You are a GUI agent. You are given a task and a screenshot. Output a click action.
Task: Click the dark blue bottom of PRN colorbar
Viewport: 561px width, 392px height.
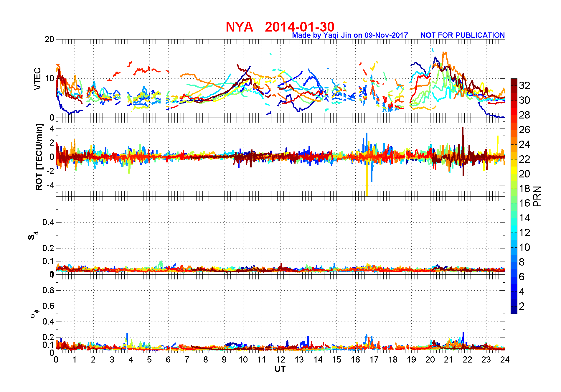(514, 310)
